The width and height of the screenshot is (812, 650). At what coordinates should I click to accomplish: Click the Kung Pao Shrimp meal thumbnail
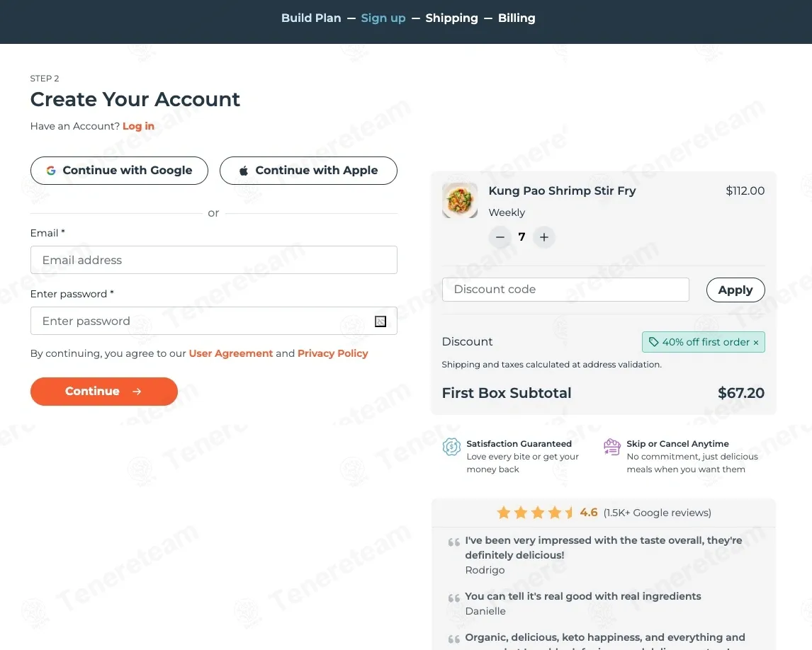coord(460,200)
